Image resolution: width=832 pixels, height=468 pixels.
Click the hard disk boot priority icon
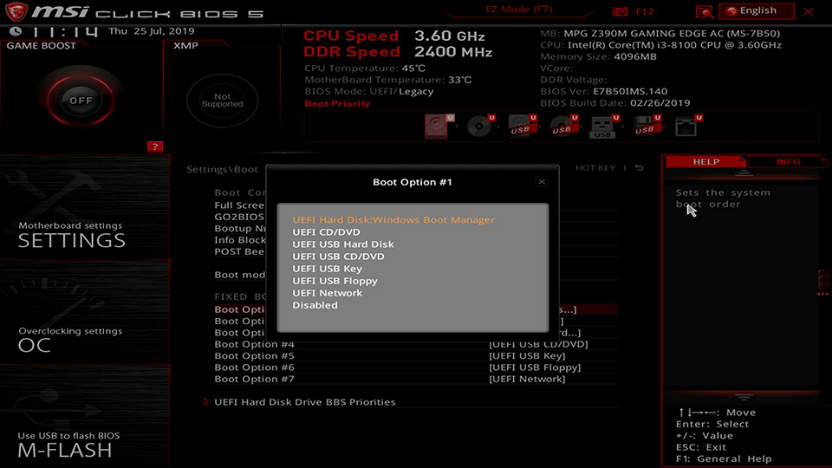coord(438,126)
